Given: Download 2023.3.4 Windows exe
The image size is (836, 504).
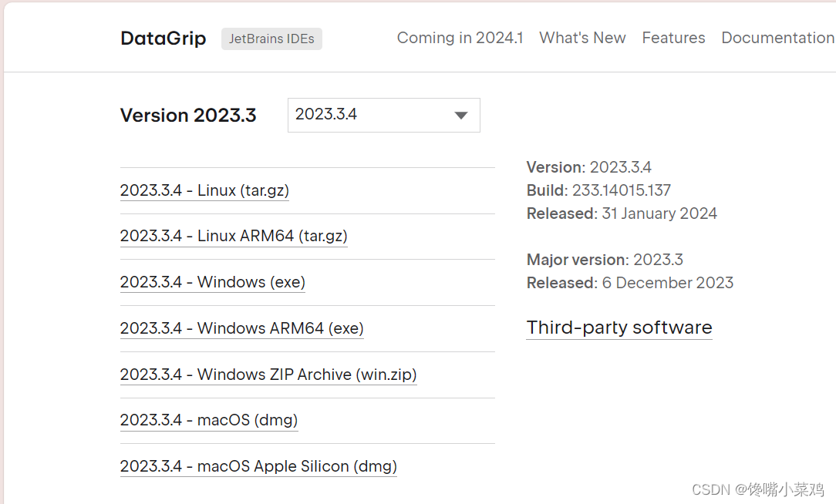Looking at the screenshot, I should pos(213,282).
